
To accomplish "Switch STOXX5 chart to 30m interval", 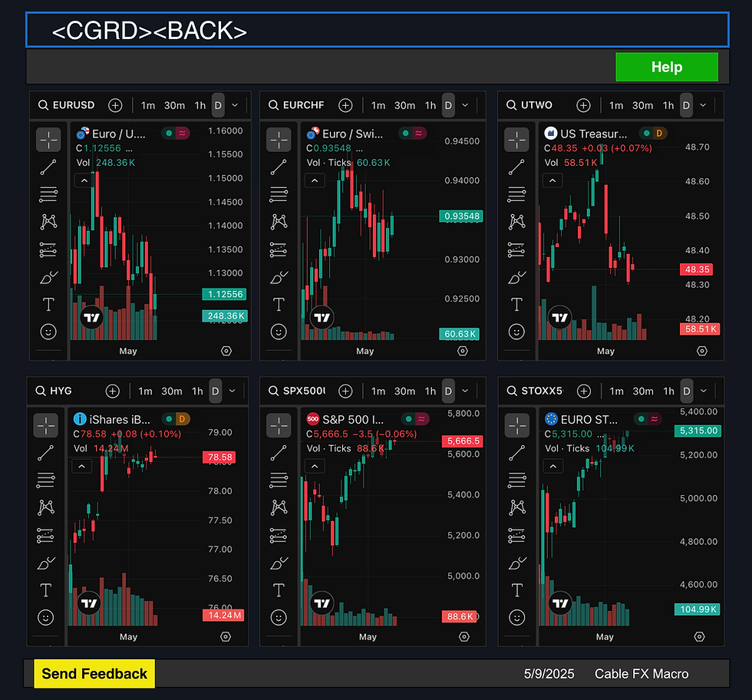I will point(643,391).
